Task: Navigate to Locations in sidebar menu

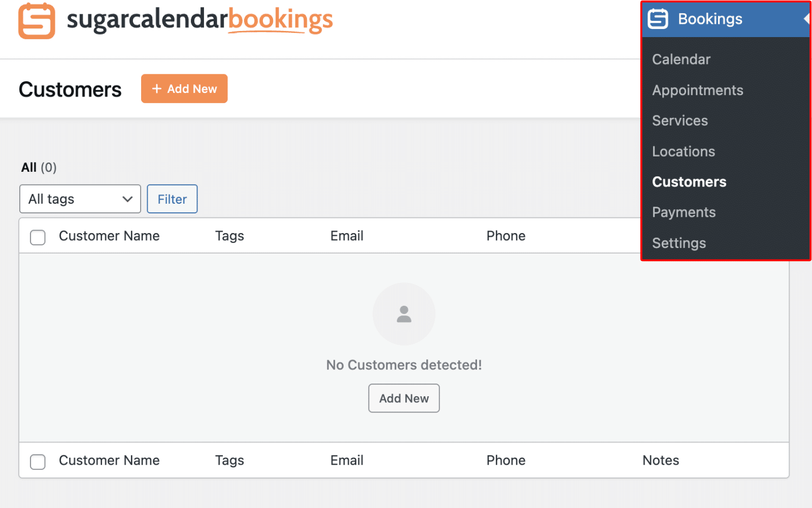Action: pos(683,151)
